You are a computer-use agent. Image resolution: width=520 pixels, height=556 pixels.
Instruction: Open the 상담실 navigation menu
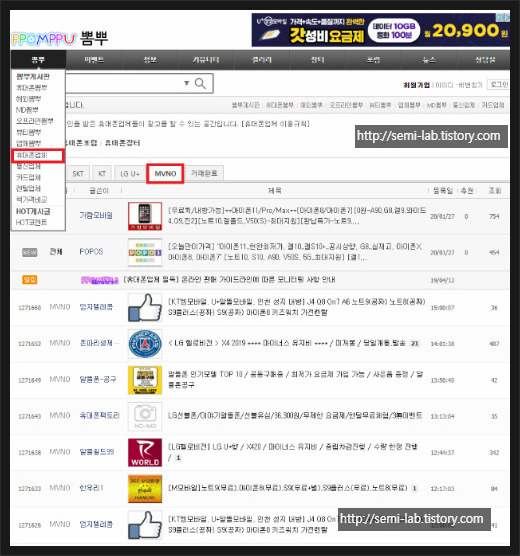click(x=485, y=60)
